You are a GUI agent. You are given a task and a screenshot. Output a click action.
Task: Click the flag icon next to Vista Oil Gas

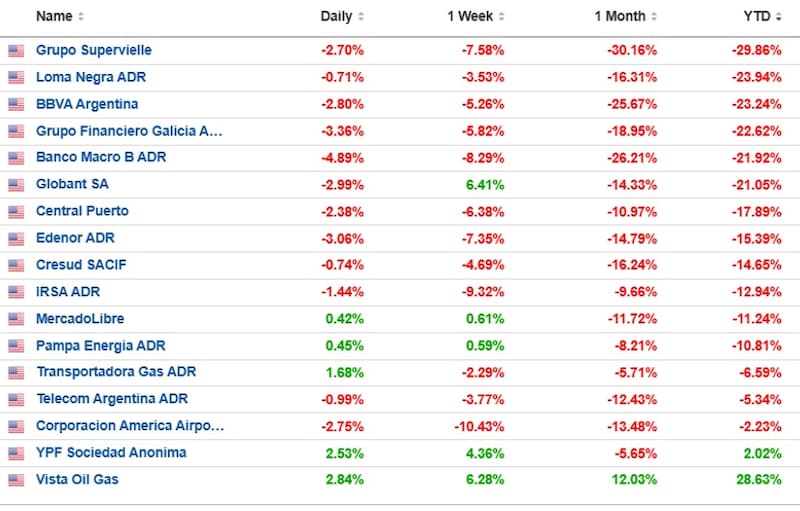[16, 480]
